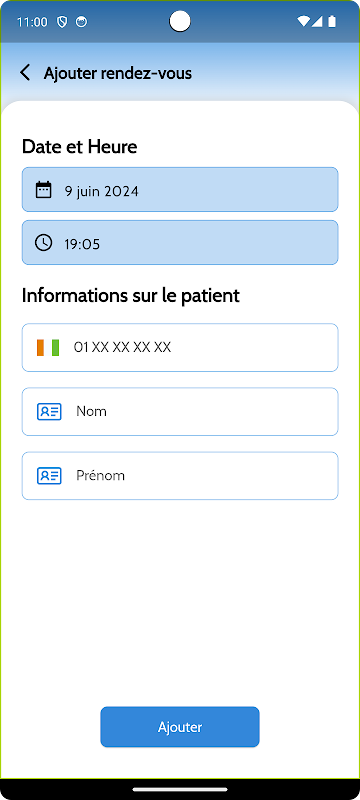Screen dimensions: 360x800
Task: Tap the battery icon in status bar
Action: pos(332,21)
